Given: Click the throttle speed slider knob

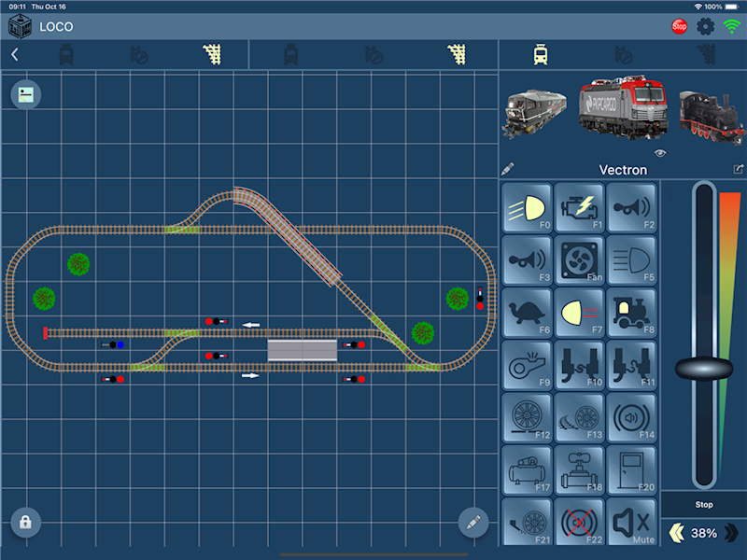Looking at the screenshot, I should (x=704, y=368).
